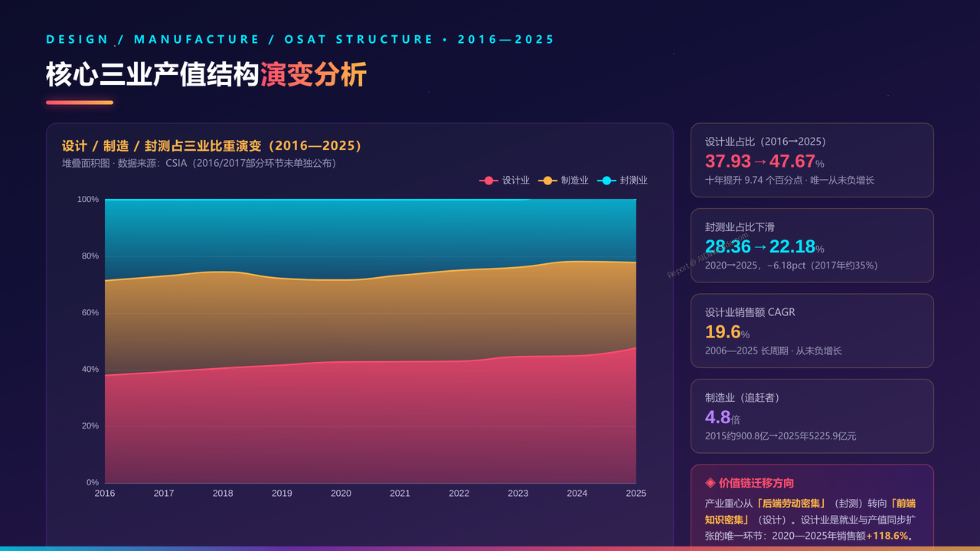The height and width of the screenshot is (551, 980).
Task: Click card heading 制造业（追赶者）
Action: pos(743,398)
